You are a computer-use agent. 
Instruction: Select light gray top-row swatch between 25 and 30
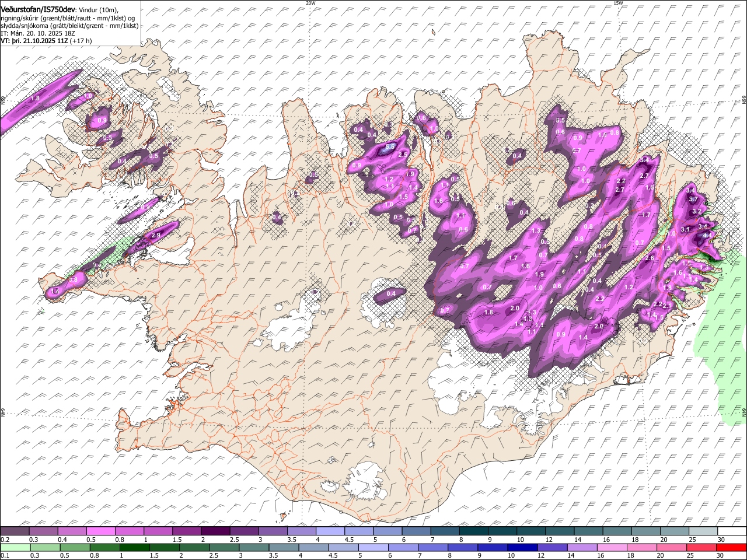coord(703,531)
